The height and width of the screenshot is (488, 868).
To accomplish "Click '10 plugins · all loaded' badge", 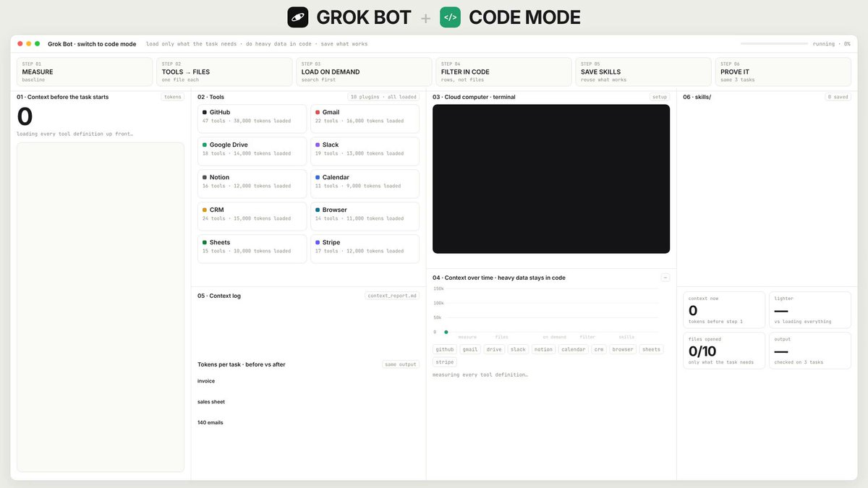I will click(383, 96).
